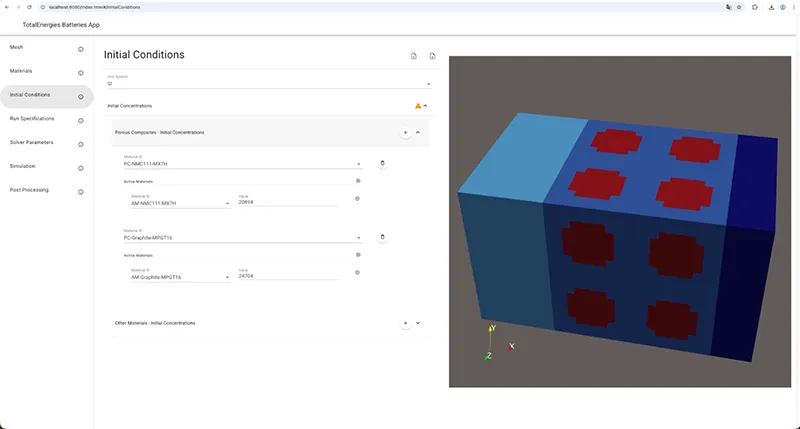Click the TotalEnergies Batteries App title
The image size is (800, 429).
pyautogui.click(x=61, y=25)
